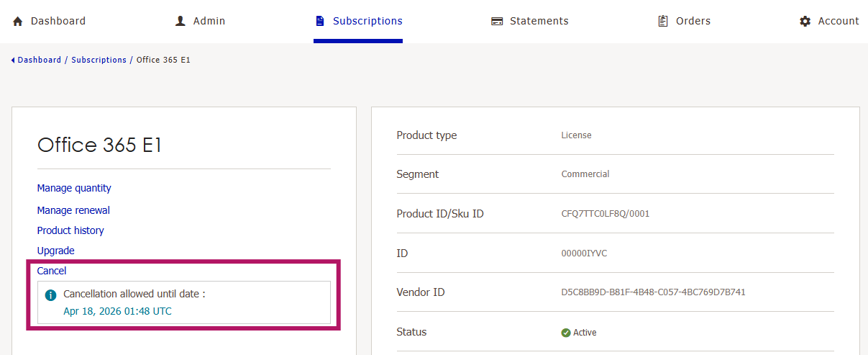Click the Subscriptions document icon

[x=320, y=22]
